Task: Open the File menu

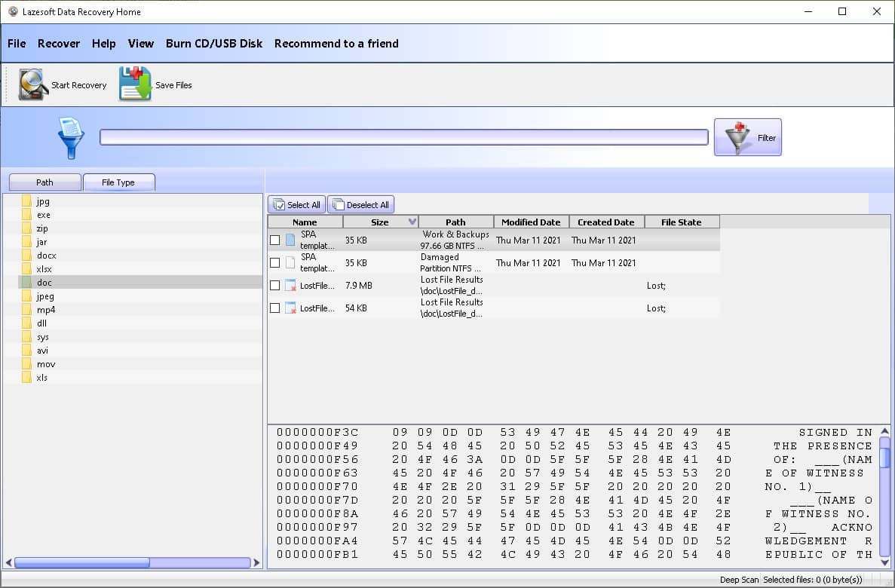Action: pos(17,44)
